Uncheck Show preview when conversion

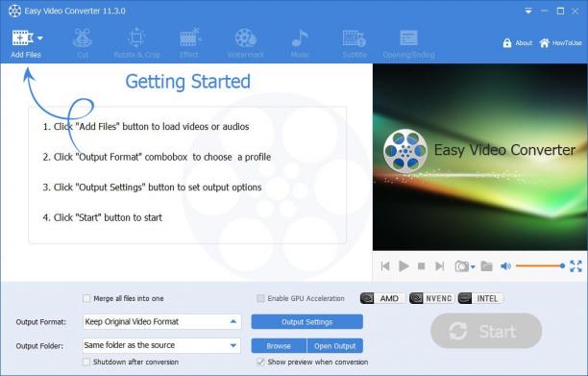(x=260, y=362)
